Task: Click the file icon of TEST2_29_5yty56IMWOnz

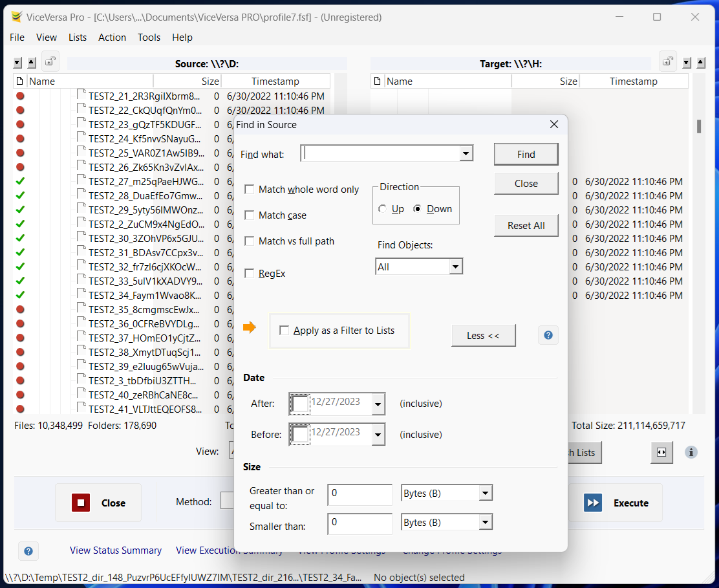Action: click(81, 209)
